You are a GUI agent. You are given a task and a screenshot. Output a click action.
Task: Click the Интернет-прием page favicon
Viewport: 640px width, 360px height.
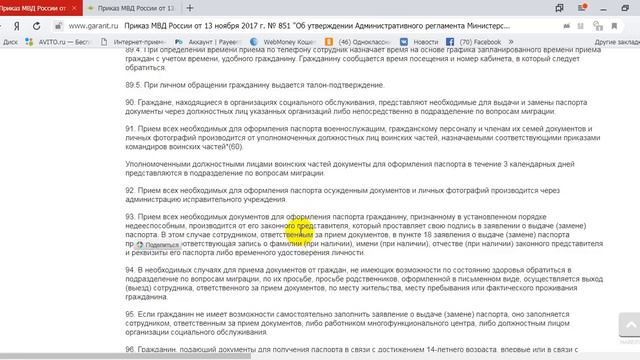click(104, 42)
